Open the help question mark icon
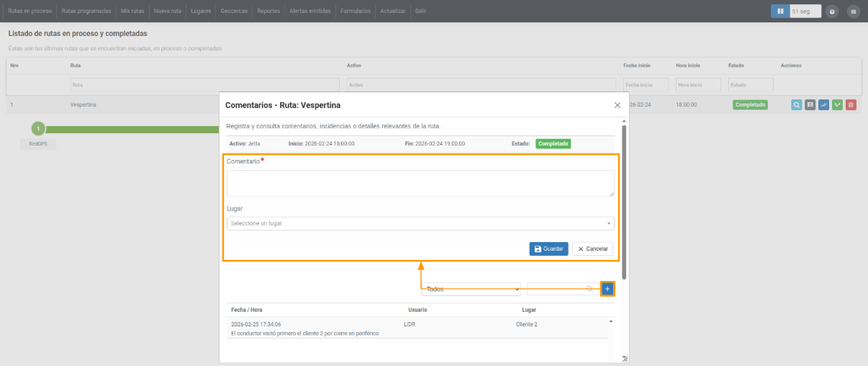Screen dimensions: 868x366 [x=832, y=12]
